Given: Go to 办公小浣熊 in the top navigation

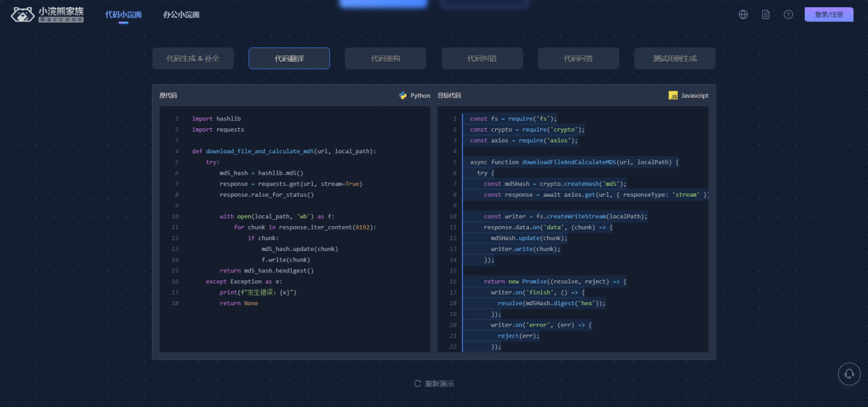Looking at the screenshot, I should 181,15.
